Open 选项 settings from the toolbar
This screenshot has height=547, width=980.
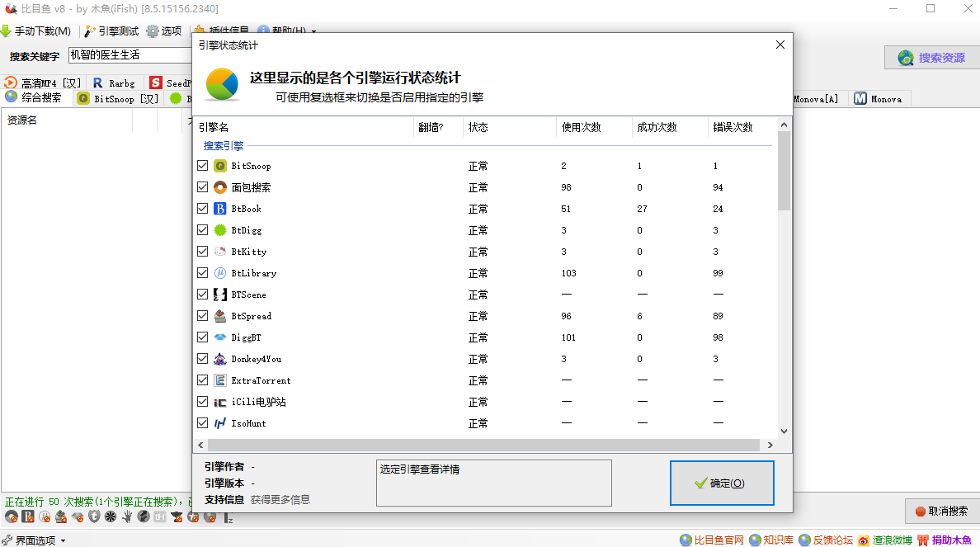click(164, 31)
